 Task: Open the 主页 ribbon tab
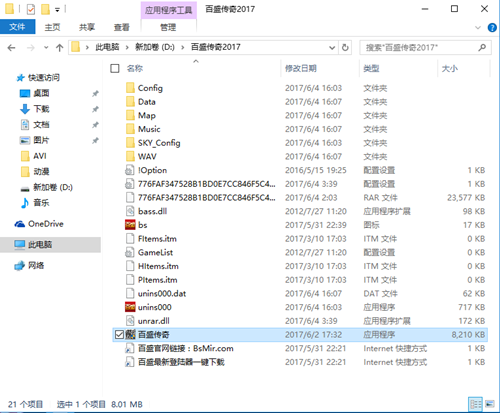click(52, 27)
